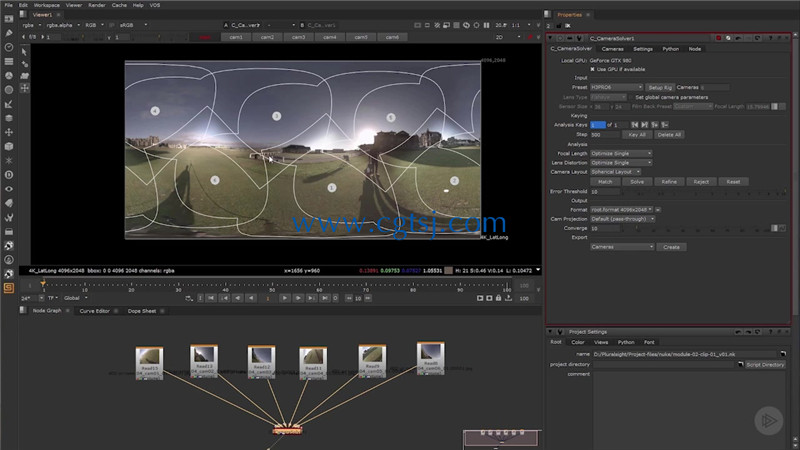Viewport: 800px width, 450px height.
Task: Click the Setup Rig button
Action: [660, 87]
